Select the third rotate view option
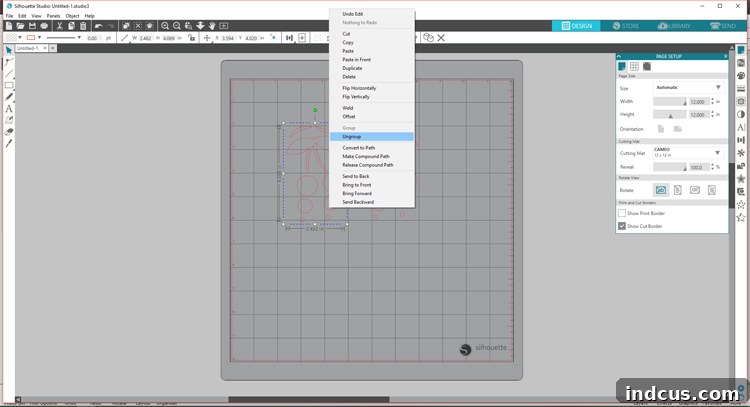This screenshot has height=407, width=750. click(x=695, y=190)
